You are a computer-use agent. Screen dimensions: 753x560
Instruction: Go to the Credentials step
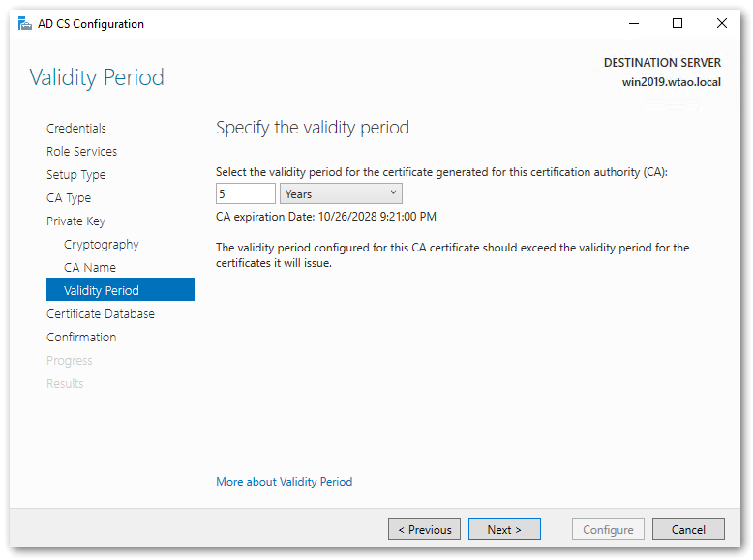[x=76, y=128]
